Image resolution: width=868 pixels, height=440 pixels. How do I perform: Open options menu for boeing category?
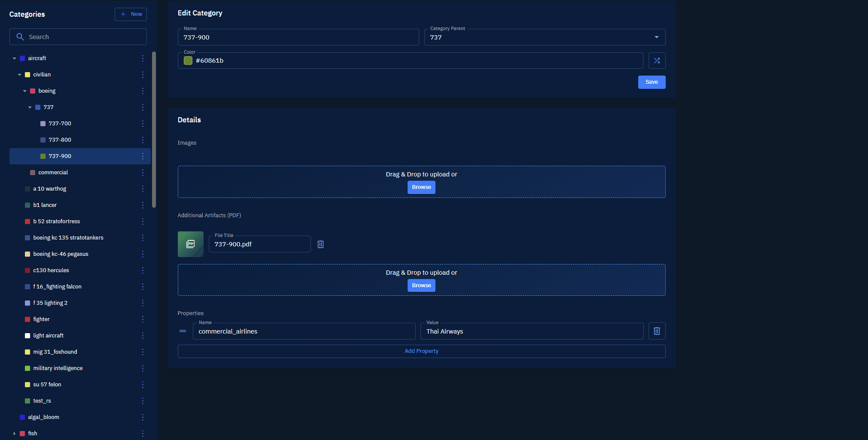click(143, 91)
